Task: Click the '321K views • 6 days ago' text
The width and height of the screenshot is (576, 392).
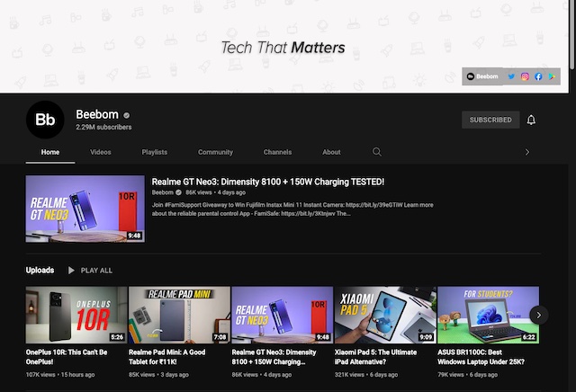Action: coord(366,375)
